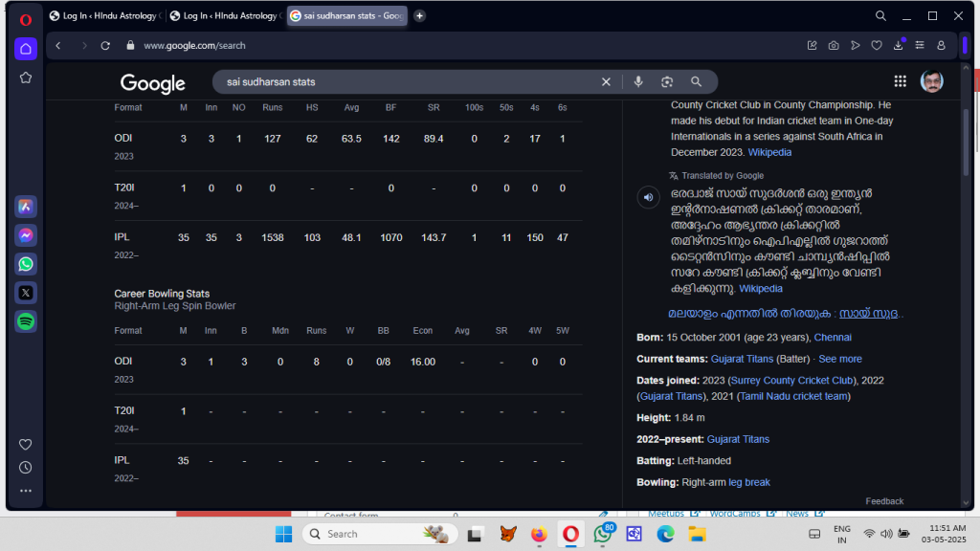
Task: Click the address bar URL
Action: pyautogui.click(x=194, y=46)
